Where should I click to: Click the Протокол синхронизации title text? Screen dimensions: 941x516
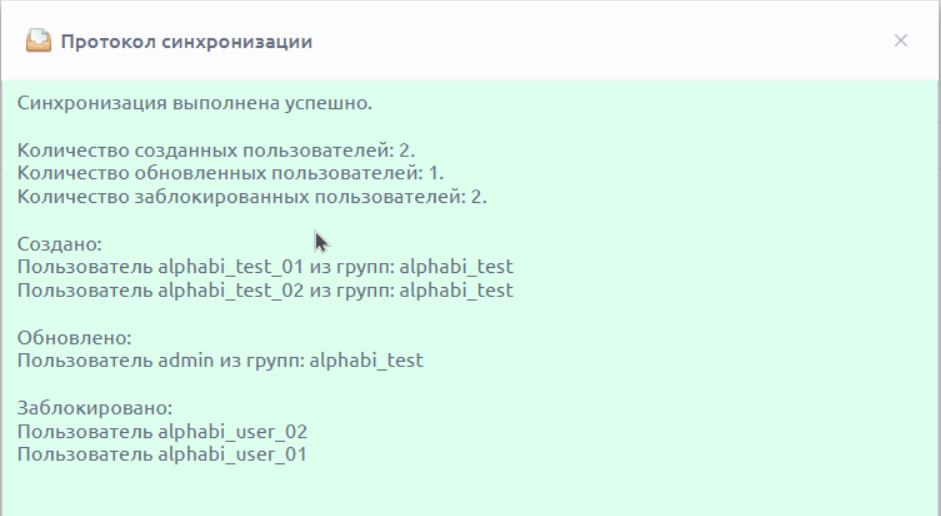tap(187, 41)
